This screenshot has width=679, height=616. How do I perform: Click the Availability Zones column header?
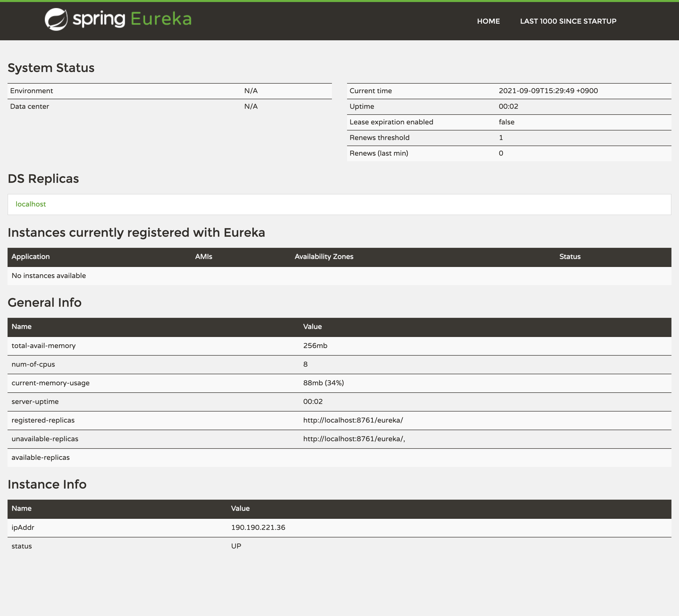(324, 256)
